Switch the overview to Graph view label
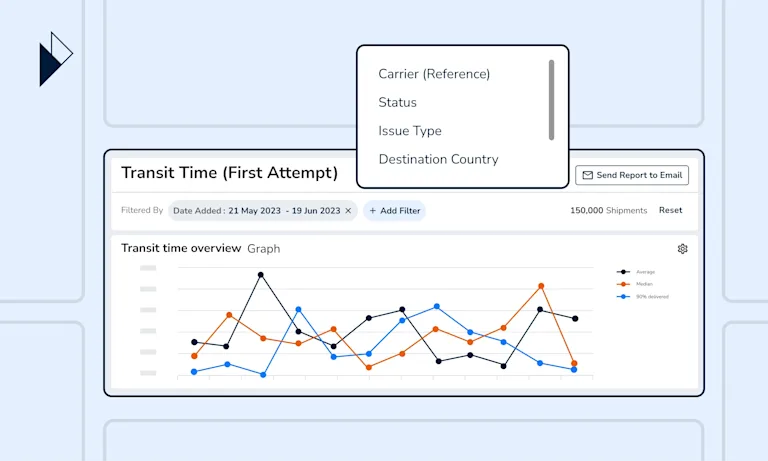Viewport: 768px width, 461px height. click(x=264, y=249)
